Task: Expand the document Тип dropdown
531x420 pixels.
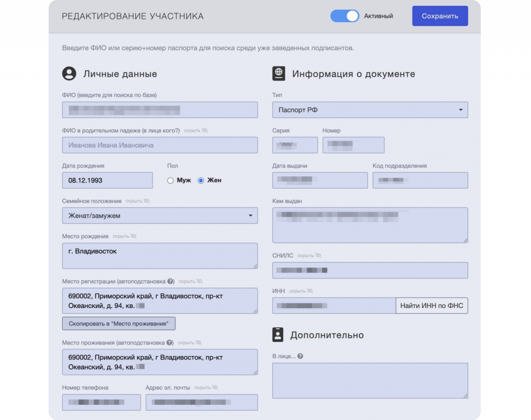Action: 370,110
